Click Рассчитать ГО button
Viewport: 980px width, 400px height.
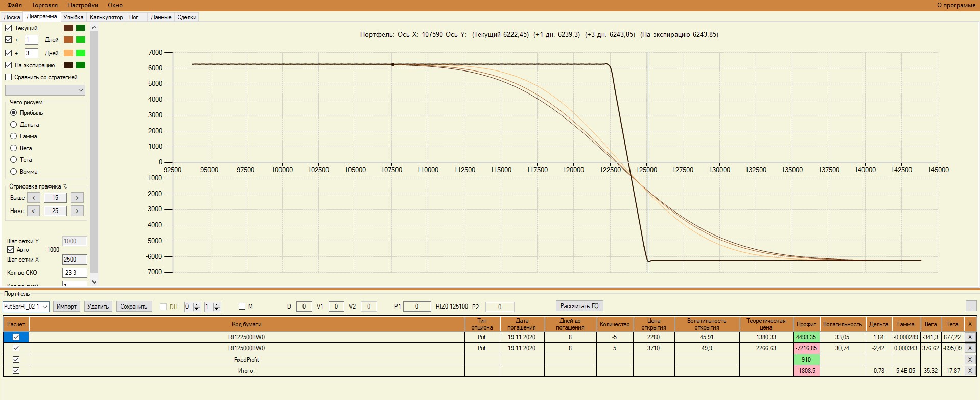(x=579, y=306)
